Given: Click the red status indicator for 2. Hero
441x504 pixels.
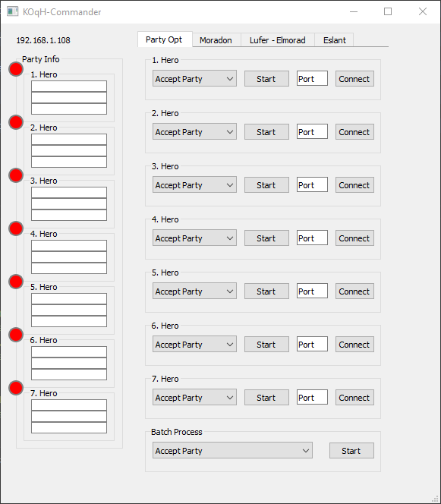Looking at the screenshot, I should point(16,122).
